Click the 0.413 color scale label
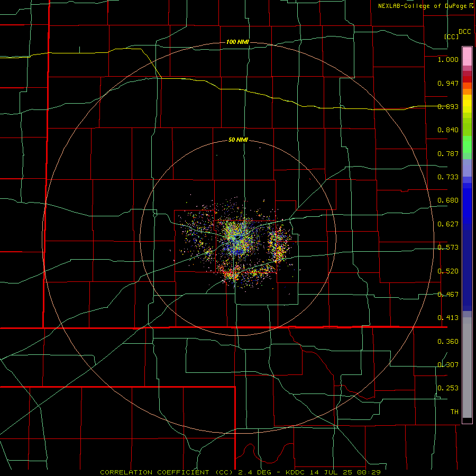Image resolution: width=476 pixels, height=476 pixels. point(448,318)
